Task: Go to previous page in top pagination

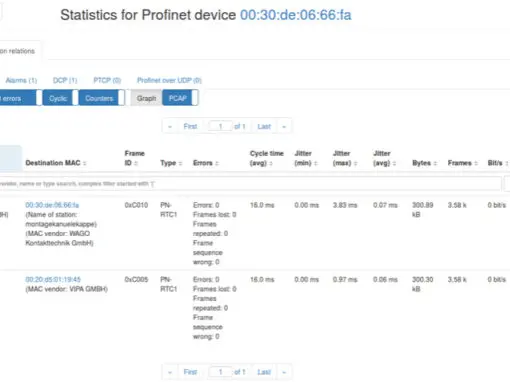Action: [x=170, y=127]
